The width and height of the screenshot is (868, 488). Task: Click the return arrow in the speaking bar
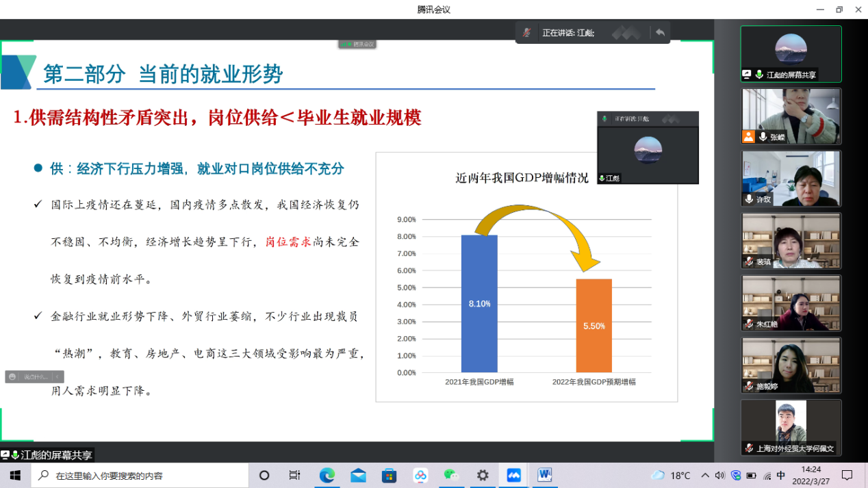660,32
